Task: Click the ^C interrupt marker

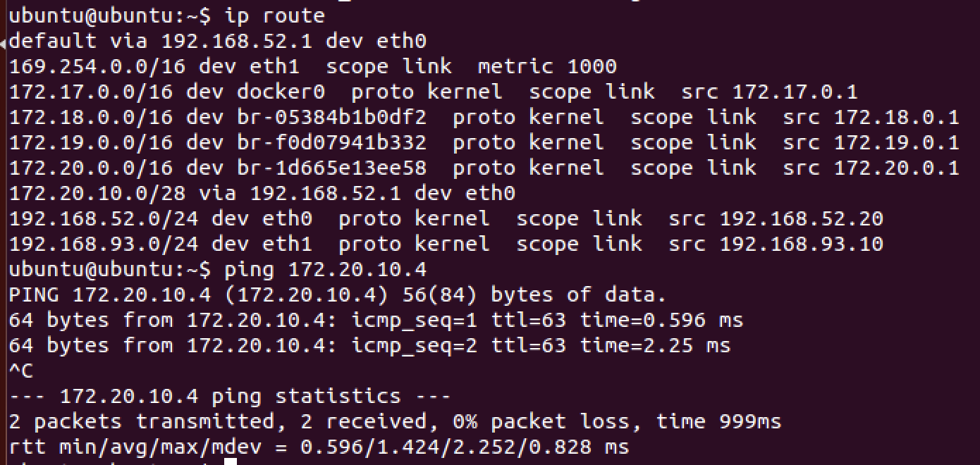Action: coord(21,371)
